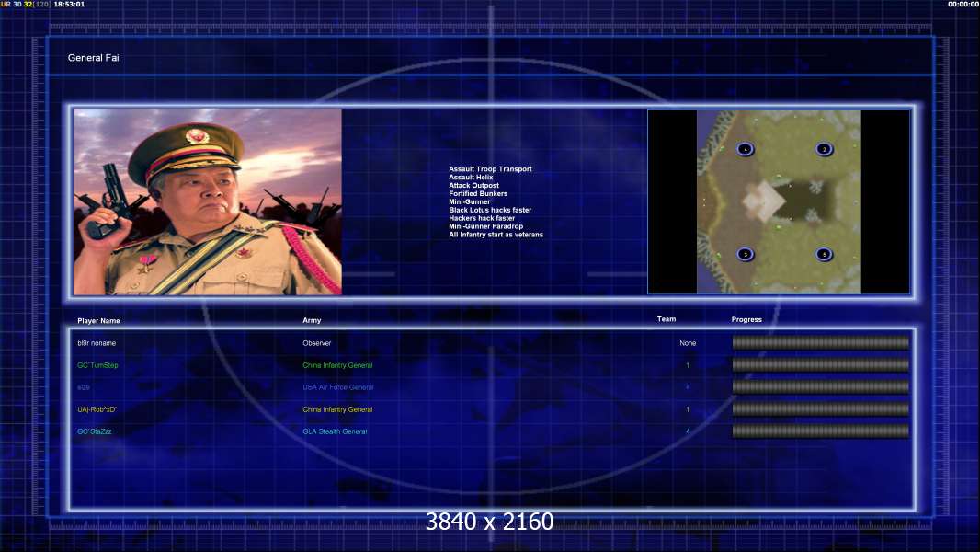Click the lower-right start position marker on the map
This screenshot has width=980, height=552.
tap(825, 255)
